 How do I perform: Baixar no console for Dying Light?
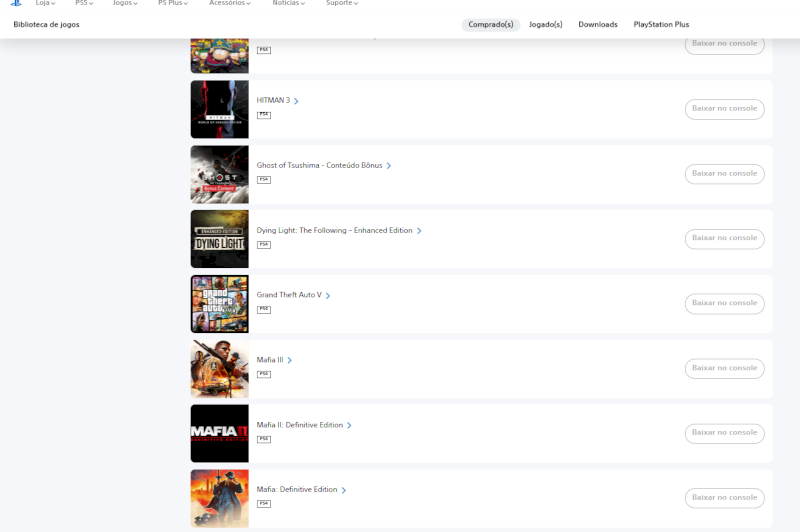click(724, 238)
